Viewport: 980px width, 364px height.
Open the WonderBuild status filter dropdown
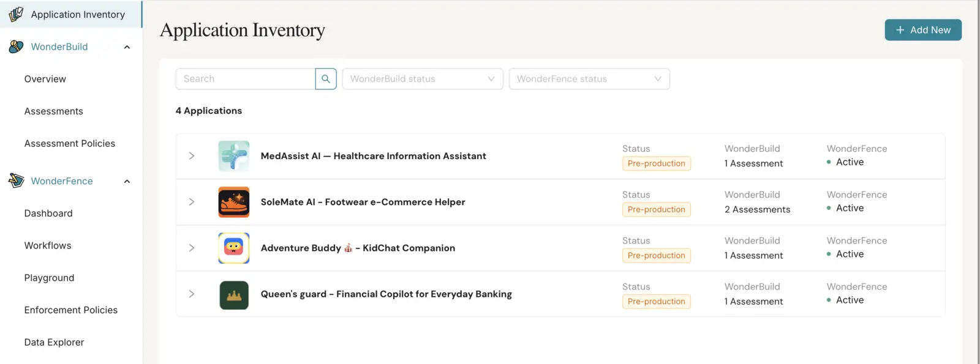(x=423, y=79)
